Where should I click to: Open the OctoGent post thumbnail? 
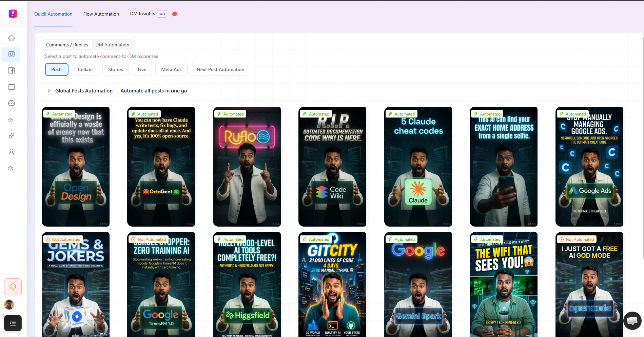pos(161,167)
